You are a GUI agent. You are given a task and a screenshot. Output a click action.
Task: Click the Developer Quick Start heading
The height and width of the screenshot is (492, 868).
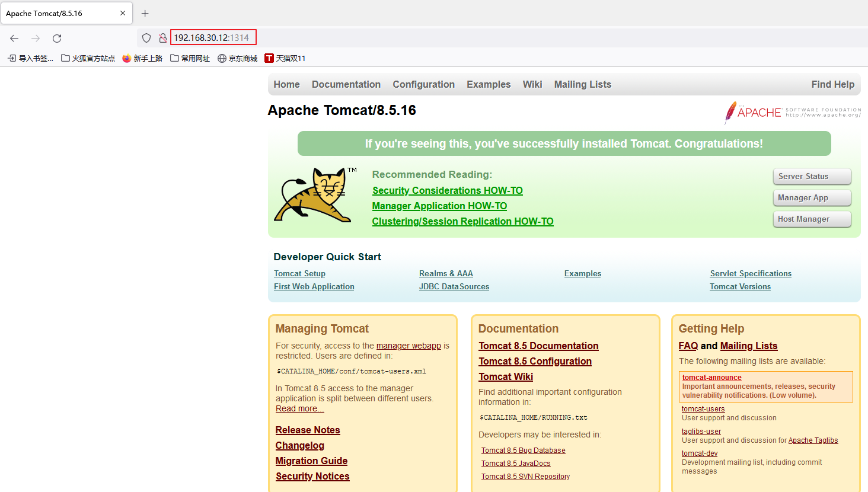coord(327,257)
